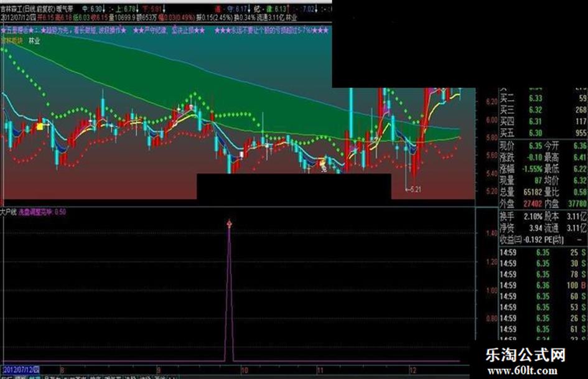Click the arrow marker atop the purple spike
The image size is (588, 379).
coord(229,224)
